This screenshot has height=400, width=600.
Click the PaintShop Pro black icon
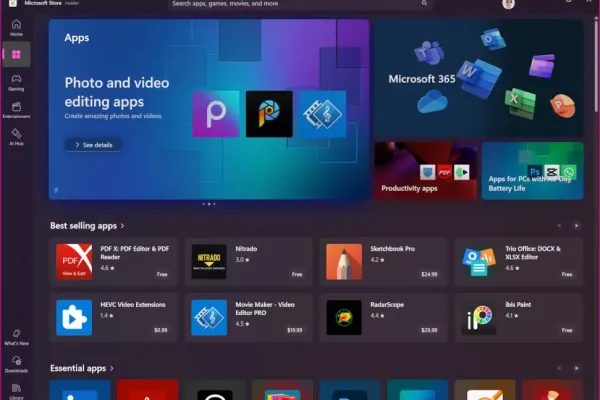[x=269, y=114]
